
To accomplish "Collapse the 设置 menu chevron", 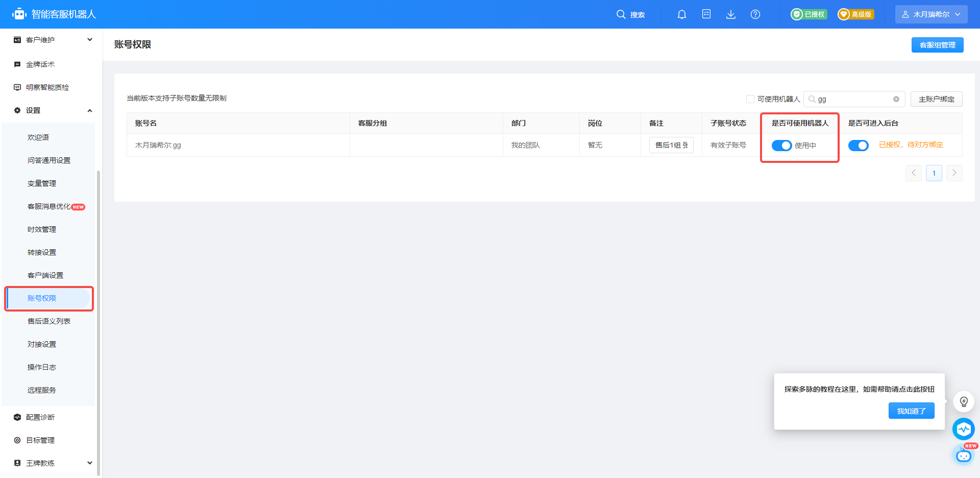I will pos(90,110).
